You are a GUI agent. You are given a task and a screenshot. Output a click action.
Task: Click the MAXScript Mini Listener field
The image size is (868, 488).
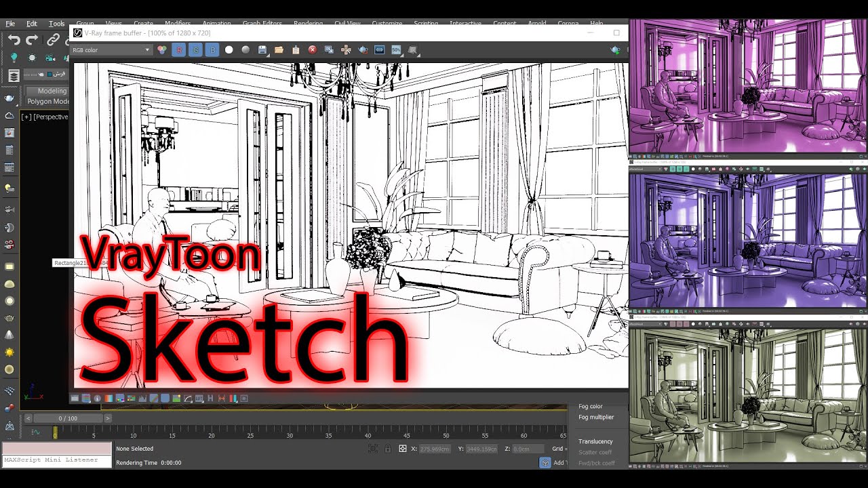click(57, 460)
